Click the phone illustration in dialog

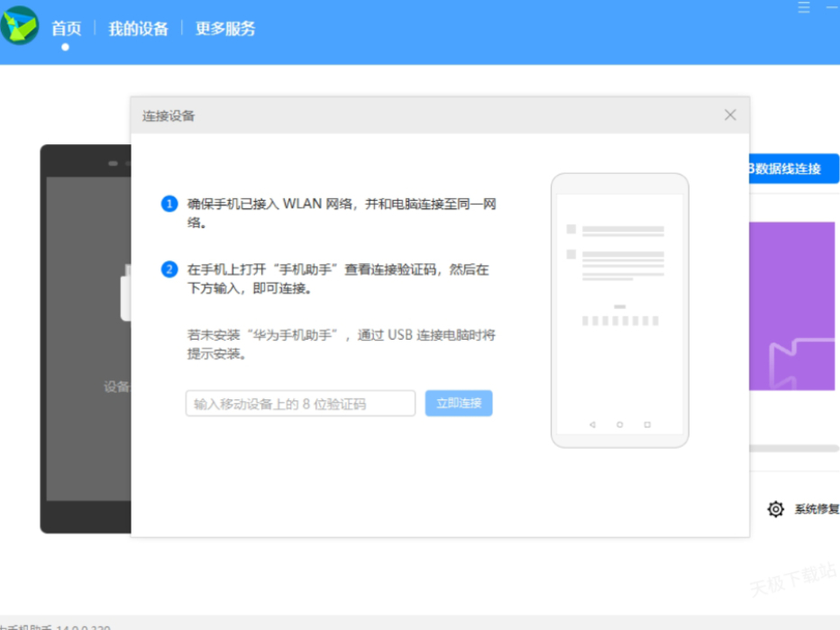click(620, 310)
